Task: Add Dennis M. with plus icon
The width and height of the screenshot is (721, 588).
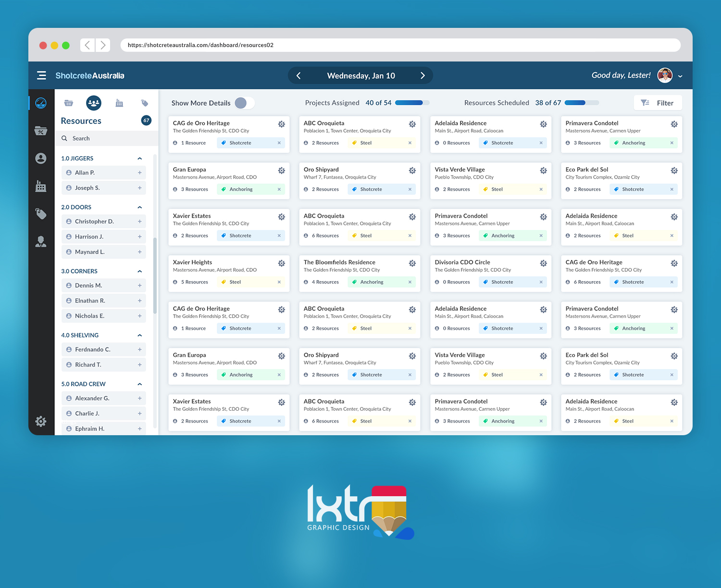Action: point(140,285)
